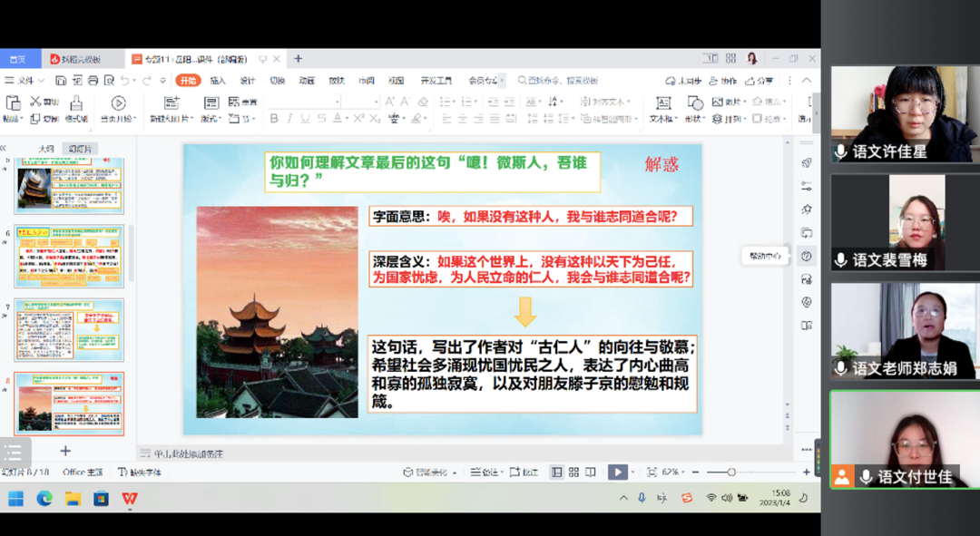Open the Animation (动画) ribbon tab
The height and width of the screenshot is (536, 980).
[x=307, y=81]
